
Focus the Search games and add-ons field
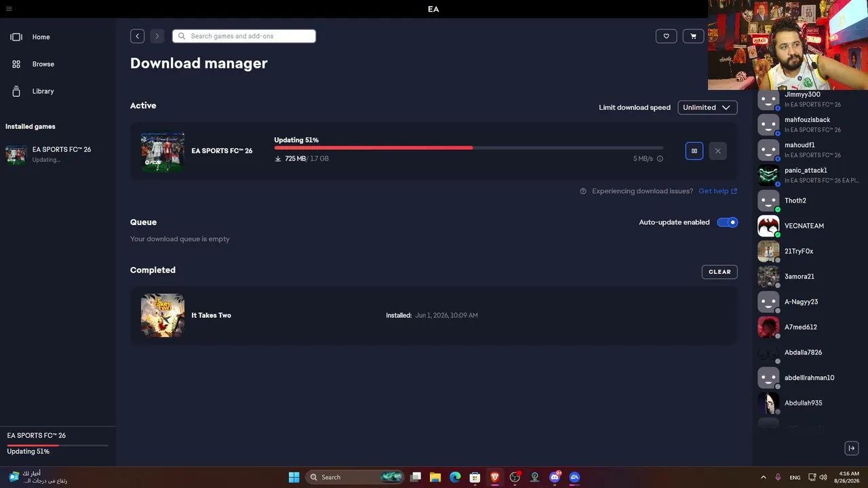(244, 36)
